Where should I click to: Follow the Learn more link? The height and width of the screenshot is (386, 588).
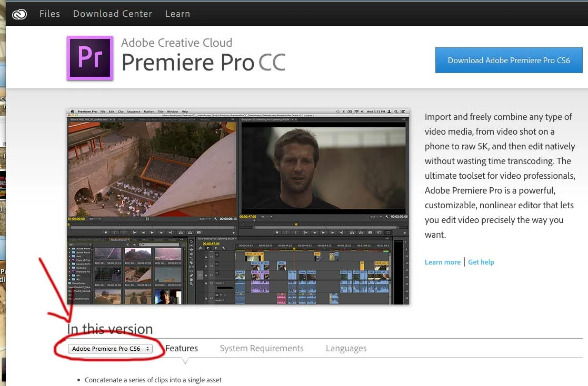[443, 262]
